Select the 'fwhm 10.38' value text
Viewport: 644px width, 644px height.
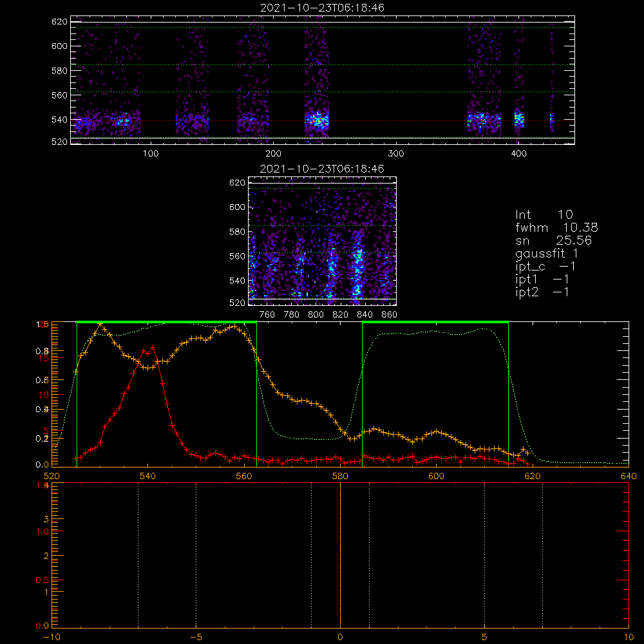point(556,227)
